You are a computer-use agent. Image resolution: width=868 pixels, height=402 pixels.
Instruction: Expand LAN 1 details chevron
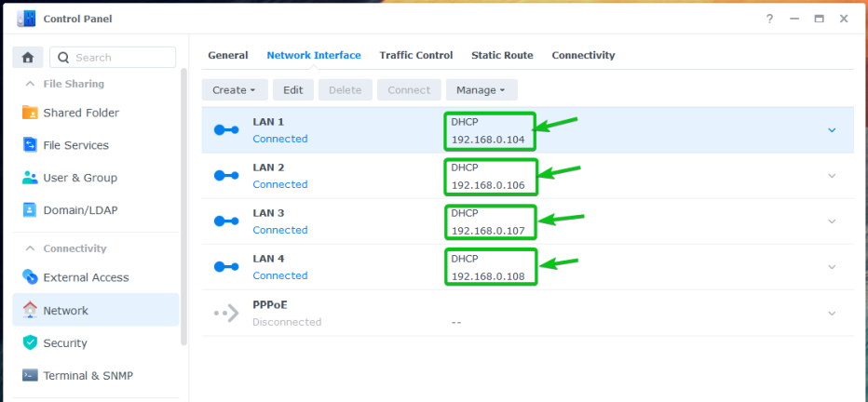coord(832,130)
